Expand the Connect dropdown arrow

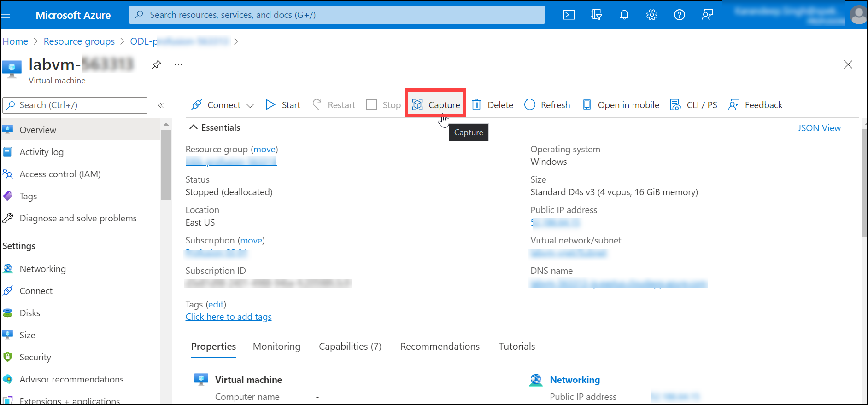(x=250, y=105)
